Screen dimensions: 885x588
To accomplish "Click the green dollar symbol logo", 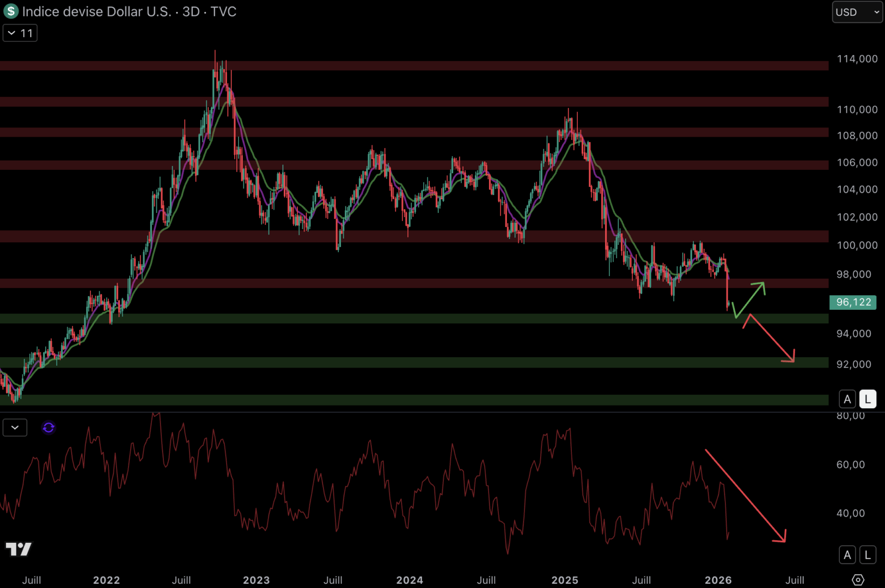I will click(11, 11).
